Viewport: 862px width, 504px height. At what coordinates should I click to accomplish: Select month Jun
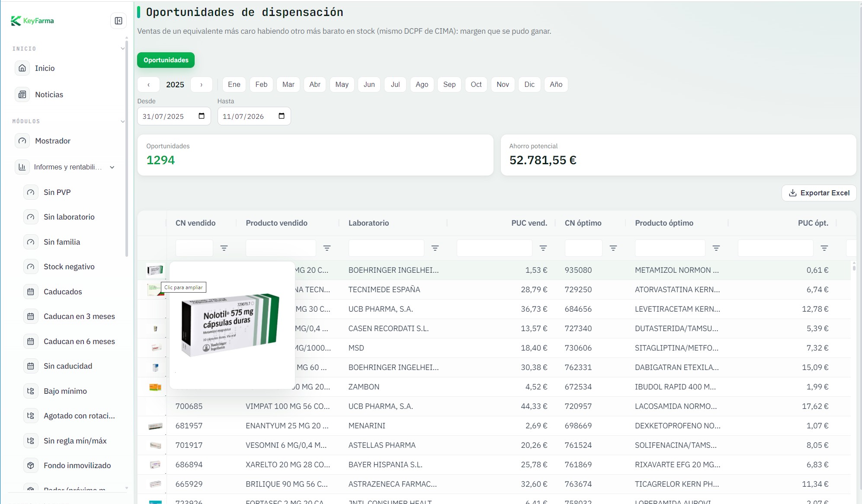click(369, 85)
